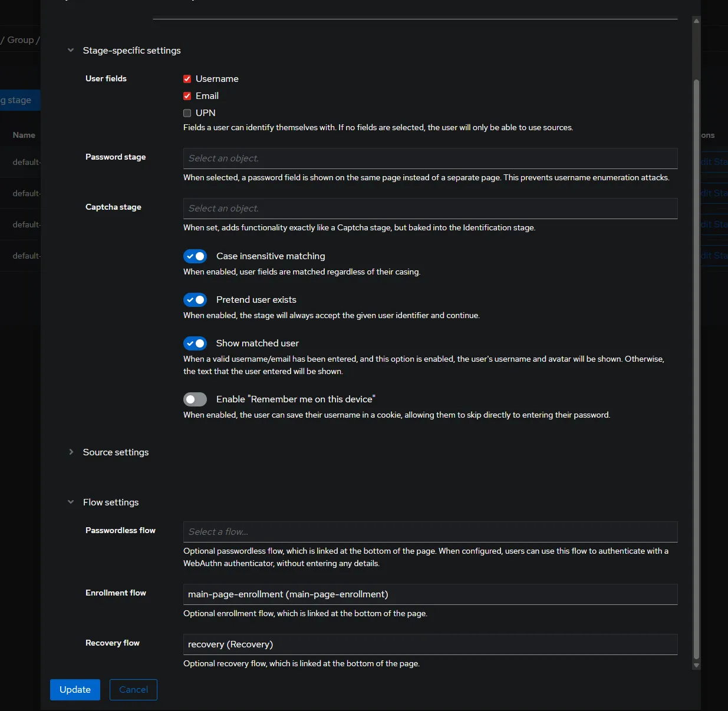Screen dimensions: 728x711
Task: Collapse the Stage-specific settings section
Action: click(x=71, y=51)
